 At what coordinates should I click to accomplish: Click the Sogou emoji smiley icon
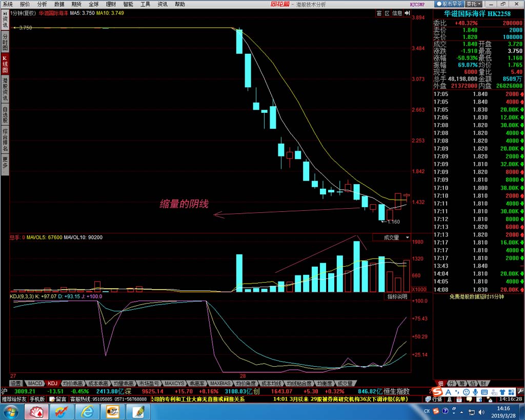[x=466, y=391]
